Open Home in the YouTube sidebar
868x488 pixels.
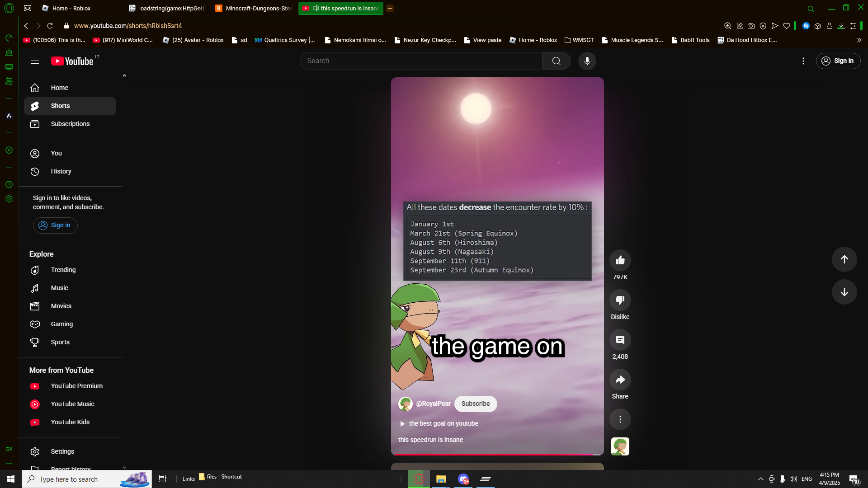pos(70,88)
